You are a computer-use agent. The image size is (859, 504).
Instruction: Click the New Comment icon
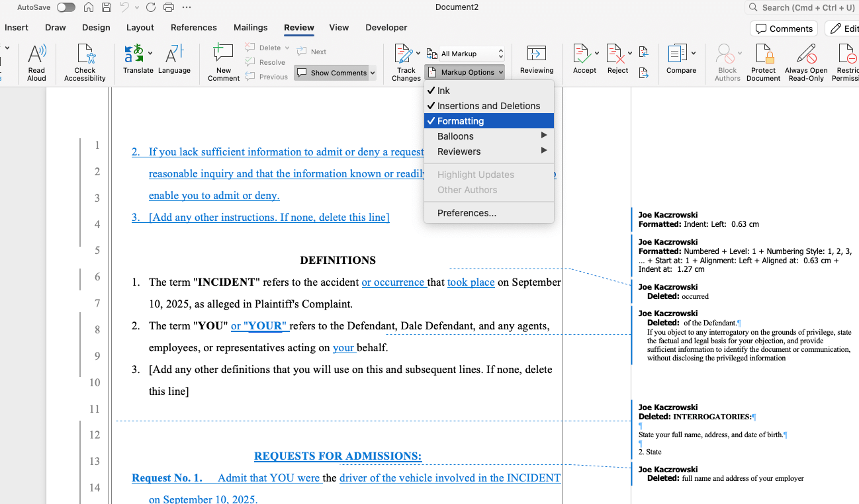pyautogui.click(x=224, y=56)
